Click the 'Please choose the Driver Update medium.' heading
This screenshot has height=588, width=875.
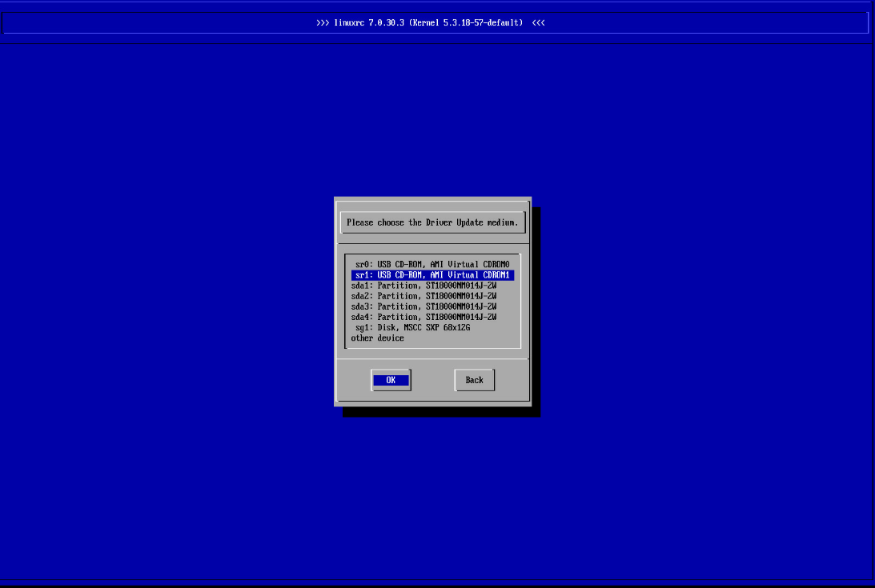pos(432,222)
